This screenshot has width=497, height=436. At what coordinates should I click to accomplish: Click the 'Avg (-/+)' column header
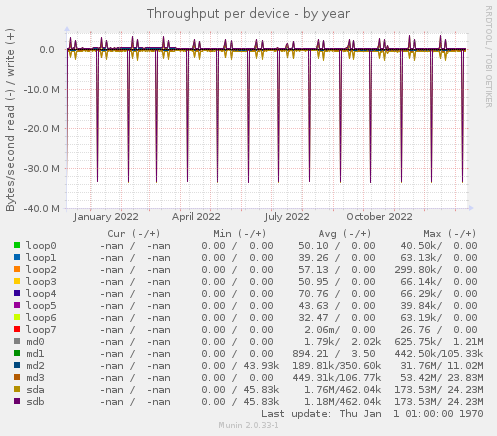pyautogui.click(x=345, y=234)
